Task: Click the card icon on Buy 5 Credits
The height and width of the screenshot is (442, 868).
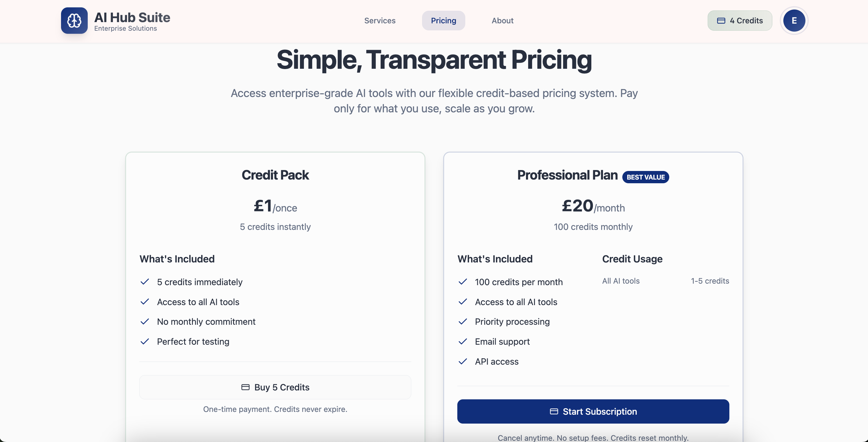Action: [x=245, y=387]
